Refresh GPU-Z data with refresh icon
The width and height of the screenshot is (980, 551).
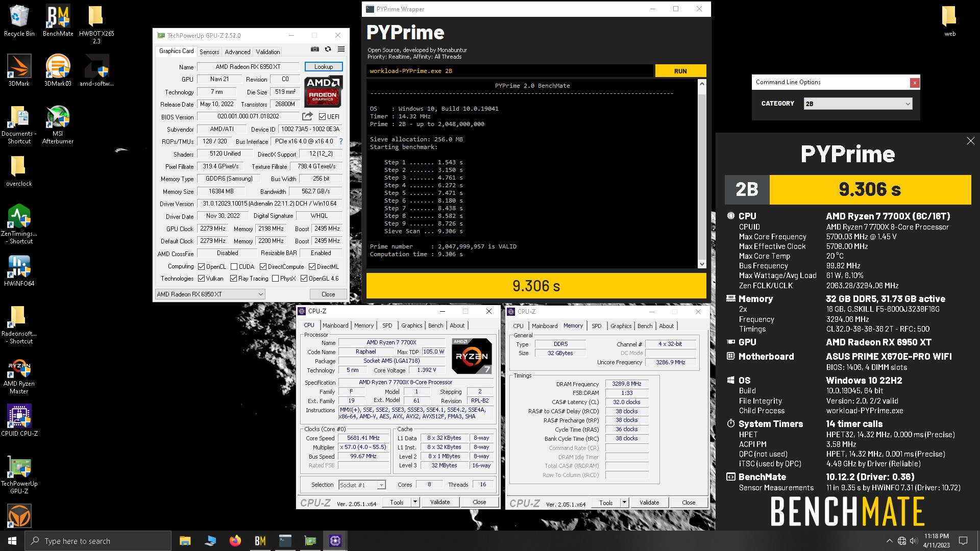328,49
